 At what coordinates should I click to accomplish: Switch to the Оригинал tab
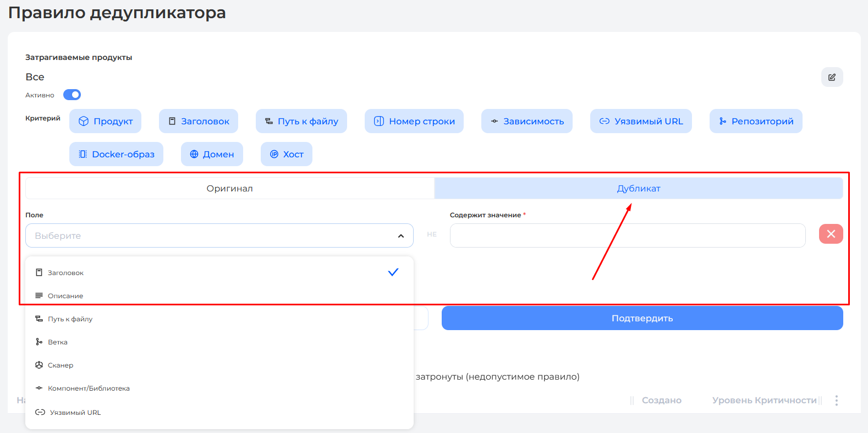click(229, 188)
